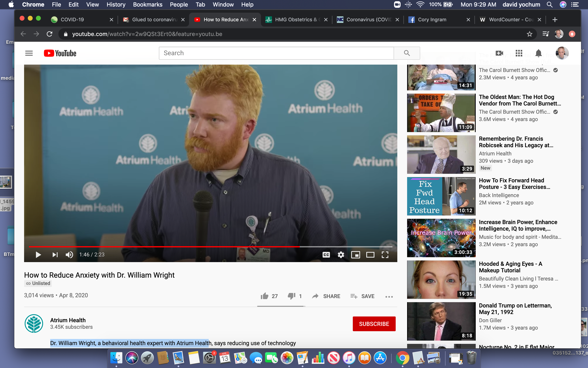Toggle closed captions on the video
The image size is (588, 368).
[326, 255]
